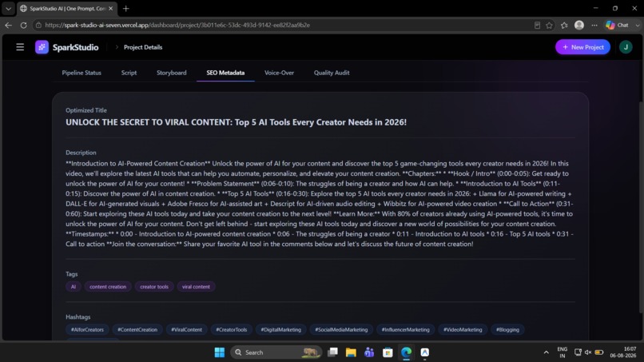The image size is (644, 362).
Task: Open the tab search dropdown arrow
Action: pyautogui.click(x=8, y=8)
